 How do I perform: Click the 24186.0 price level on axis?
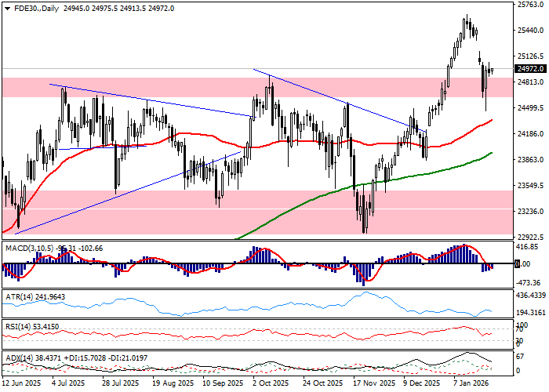point(530,134)
